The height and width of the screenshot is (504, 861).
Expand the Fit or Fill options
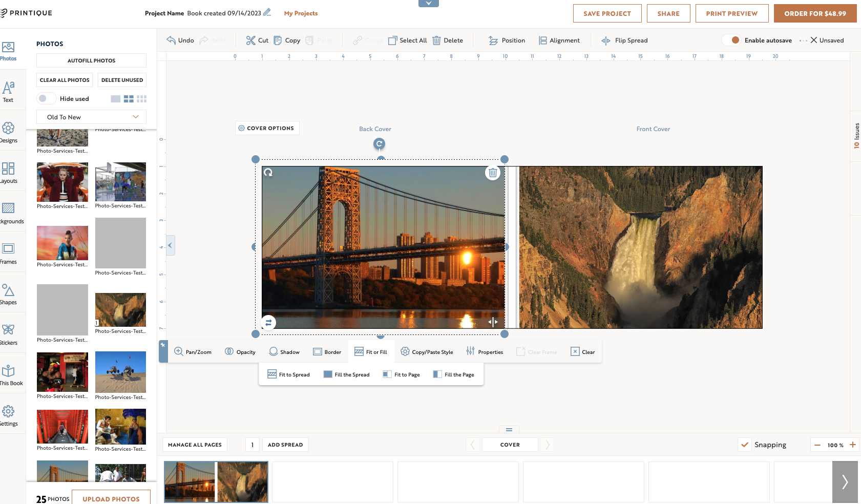[371, 351]
